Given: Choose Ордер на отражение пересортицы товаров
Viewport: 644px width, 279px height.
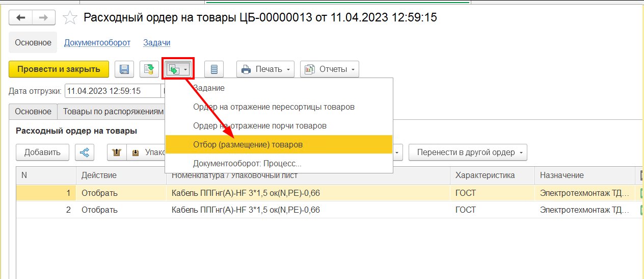Looking at the screenshot, I should click(x=279, y=107).
